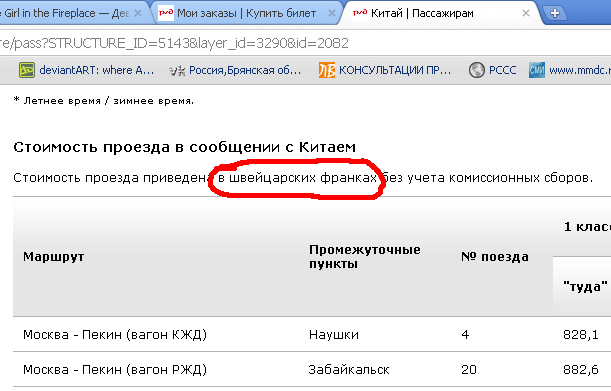Open a new browser tab
This screenshot has height=391, width=611.
(554, 14)
